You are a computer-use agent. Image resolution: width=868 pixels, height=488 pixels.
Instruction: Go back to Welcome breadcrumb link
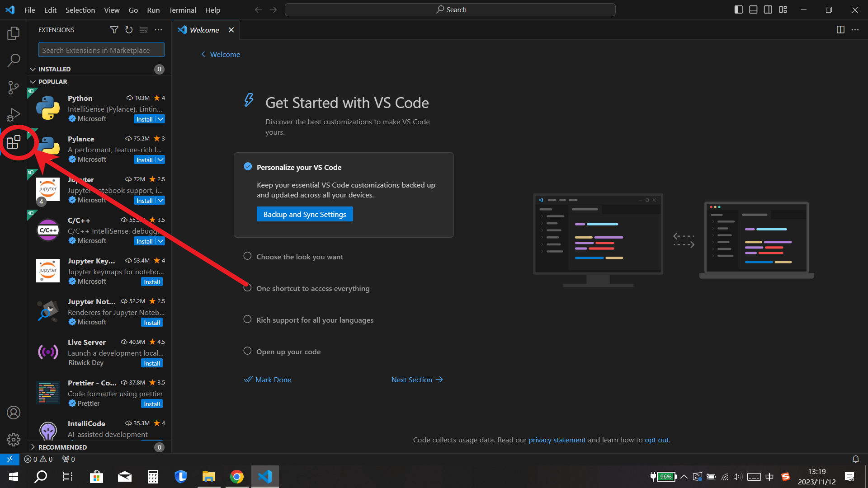pos(221,54)
